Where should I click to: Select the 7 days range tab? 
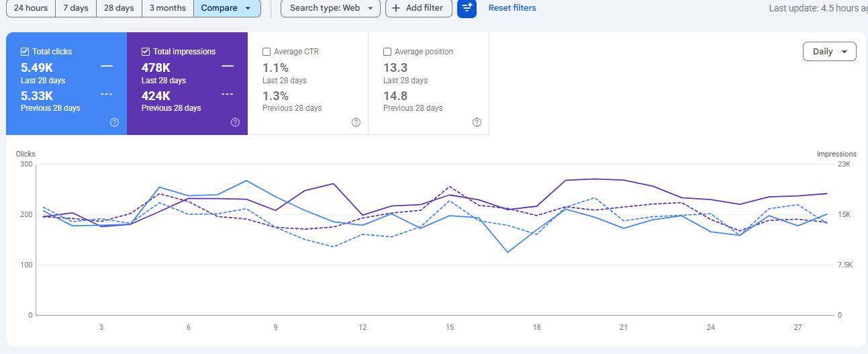point(75,8)
